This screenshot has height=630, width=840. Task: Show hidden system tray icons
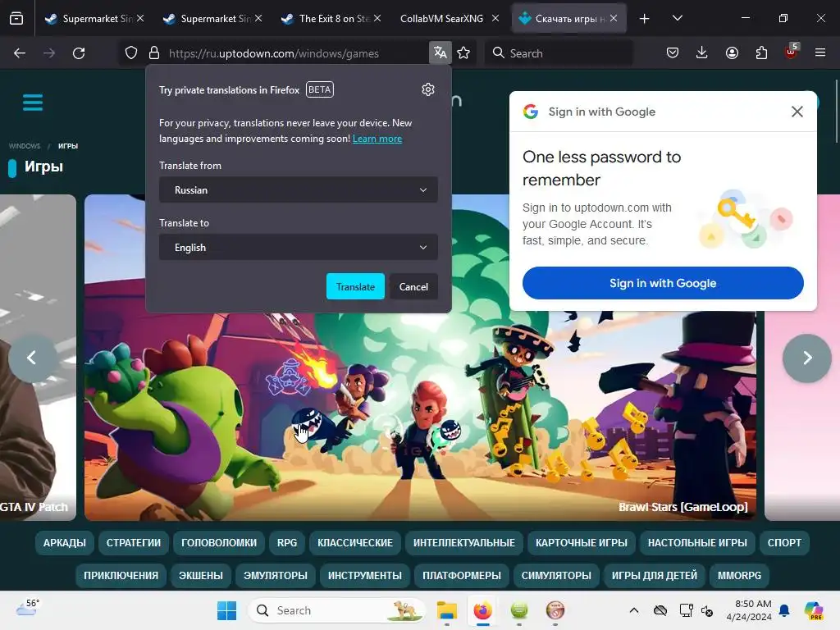pos(634,610)
